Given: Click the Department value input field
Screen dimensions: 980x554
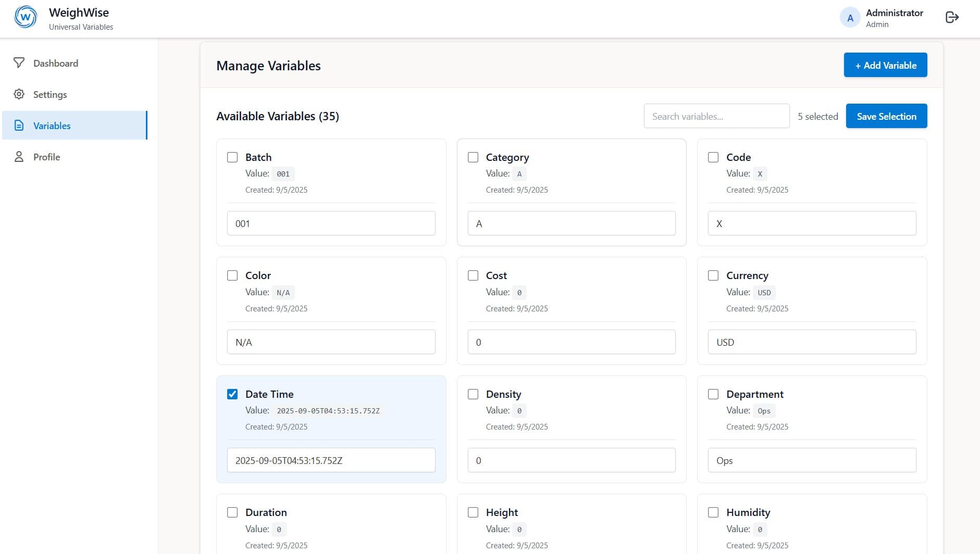Looking at the screenshot, I should (x=812, y=460).
